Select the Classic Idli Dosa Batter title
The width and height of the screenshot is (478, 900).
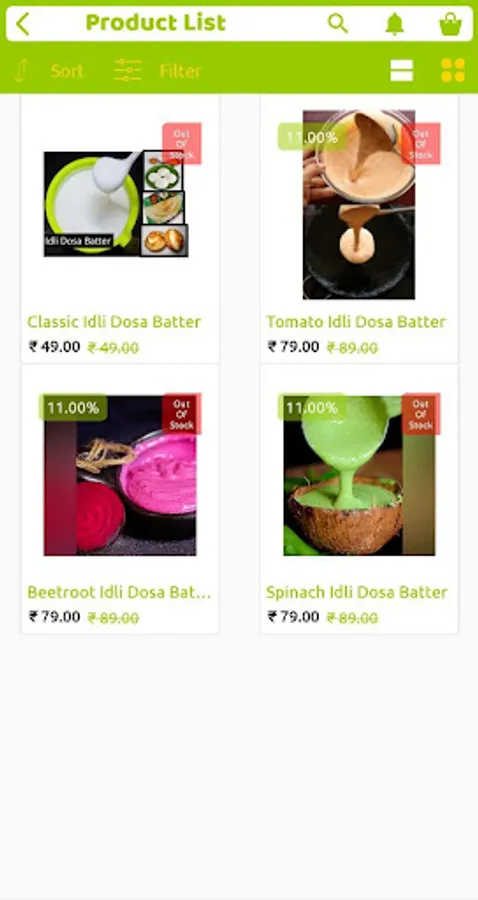114,321
